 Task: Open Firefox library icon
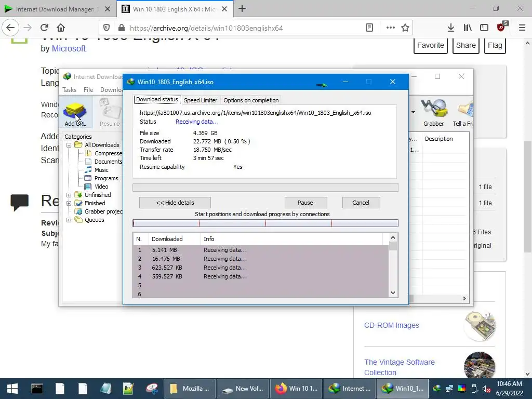click(468, 28)
